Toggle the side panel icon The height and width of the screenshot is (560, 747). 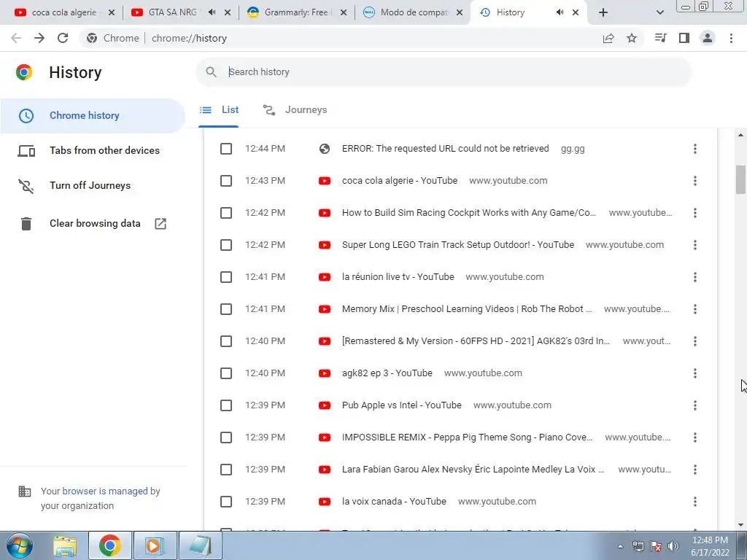click(x=684, y=38)
